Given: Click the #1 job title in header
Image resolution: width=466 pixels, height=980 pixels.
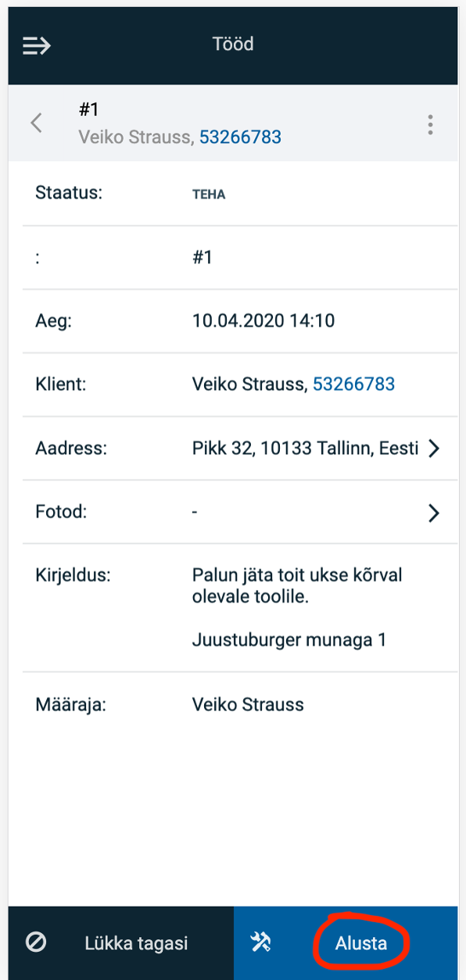Looking at the screenshot, I should (88, 109).
